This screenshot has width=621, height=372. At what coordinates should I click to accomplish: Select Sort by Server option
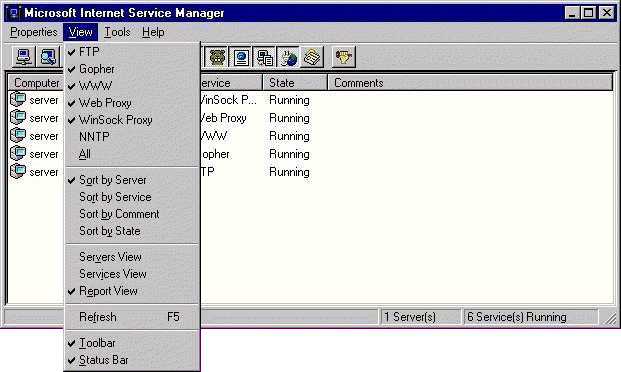(x=131, y=180)
